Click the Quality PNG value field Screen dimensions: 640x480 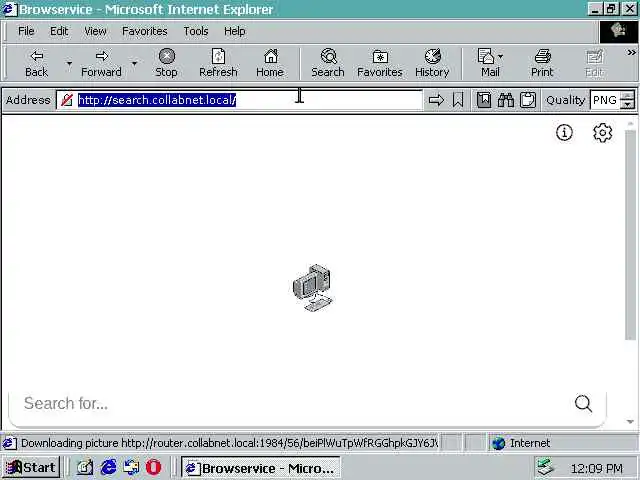pos(605,100)
